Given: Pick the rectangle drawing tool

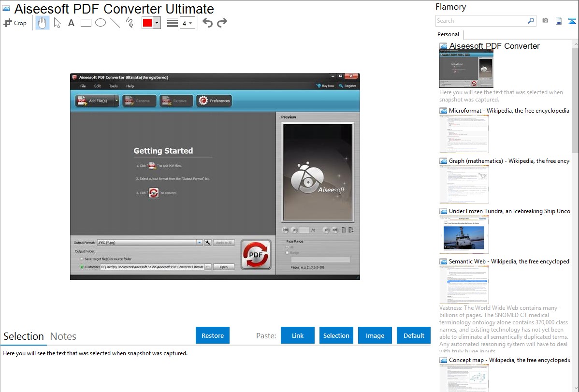Looking at the screenshot, I should coord(86,23).
